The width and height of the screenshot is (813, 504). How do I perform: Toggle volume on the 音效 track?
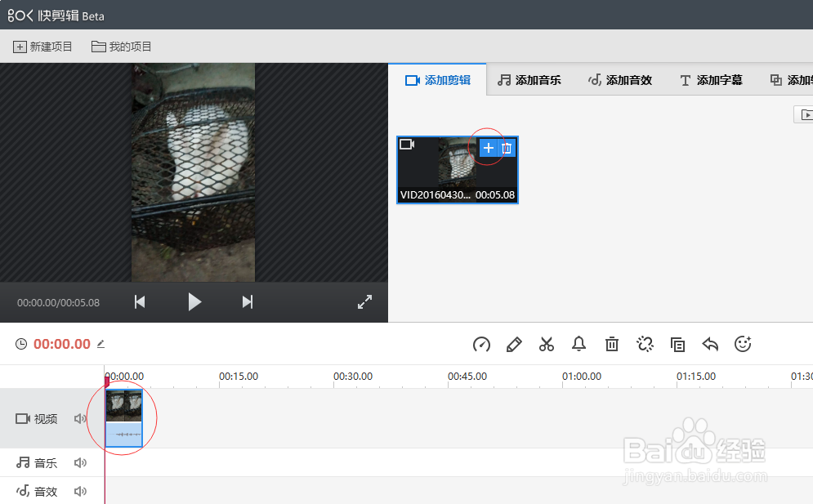[79, 491]
